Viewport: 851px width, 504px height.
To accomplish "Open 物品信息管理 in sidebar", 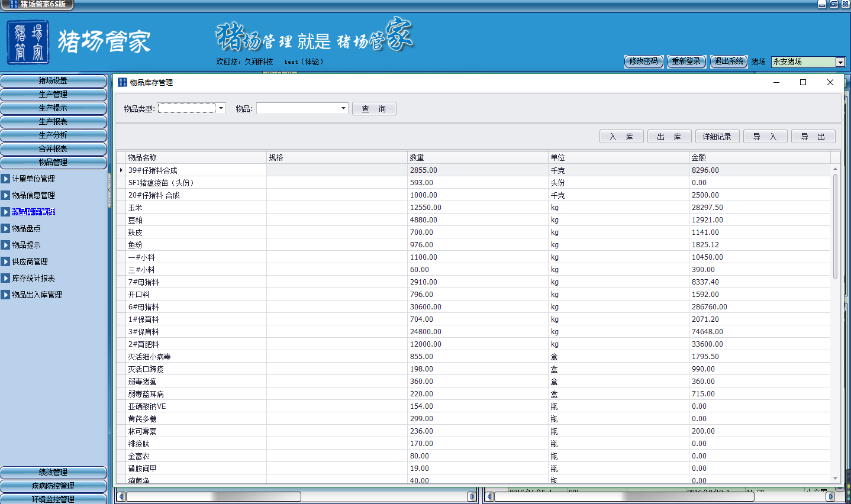I will click(x=34, y=195).
